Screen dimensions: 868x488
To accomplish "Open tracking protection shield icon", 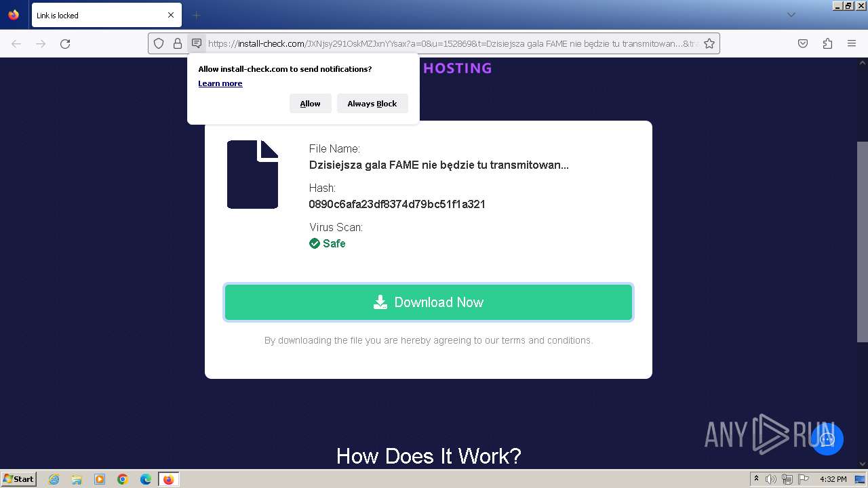I will point(159,43).
